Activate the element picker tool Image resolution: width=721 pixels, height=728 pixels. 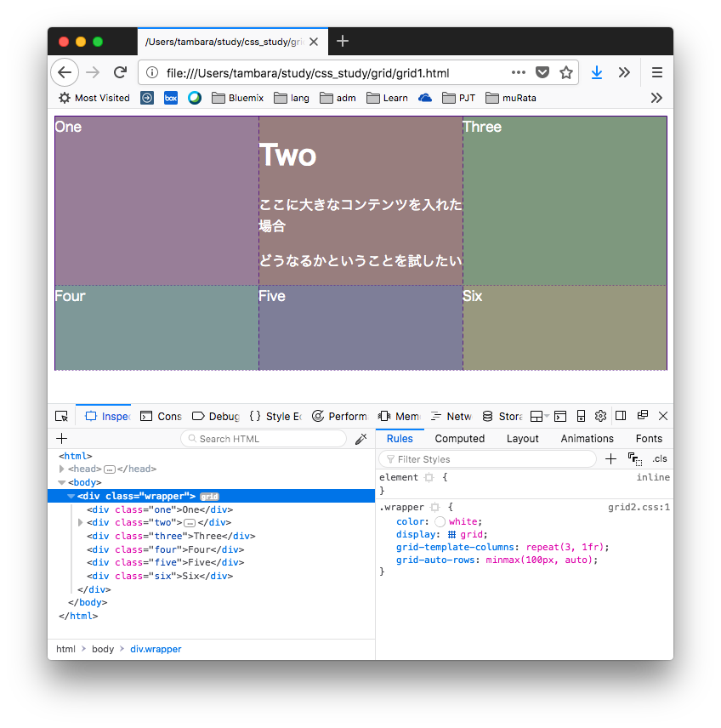click(x=62, y=416)
